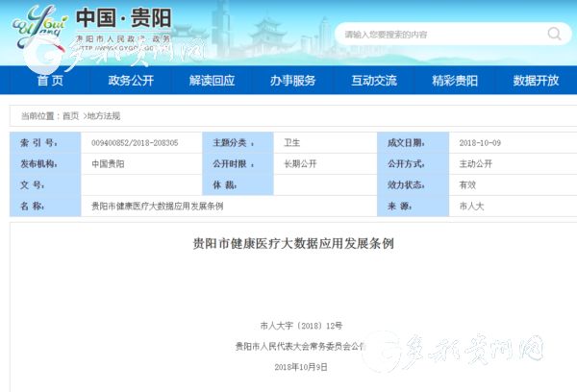
Task: Click the 中国·贵阳 site title
Action: click(x=124, y=17)
